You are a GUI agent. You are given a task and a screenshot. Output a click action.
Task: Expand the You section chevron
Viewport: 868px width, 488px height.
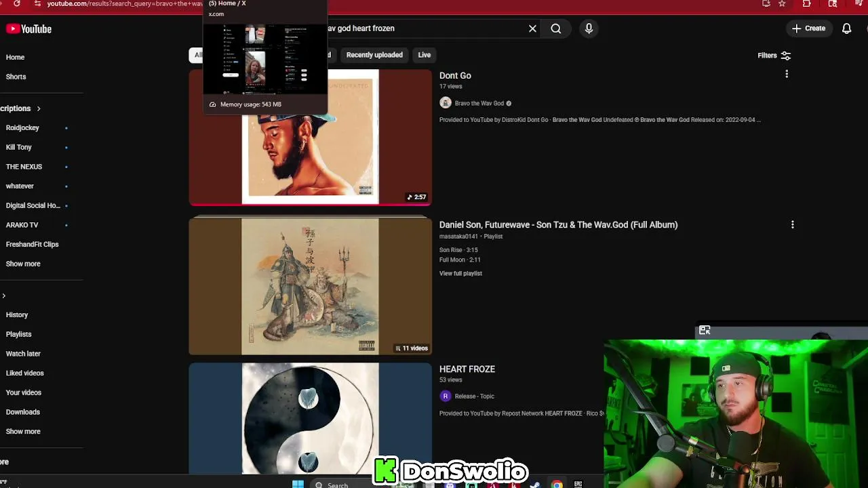point(4,296)
